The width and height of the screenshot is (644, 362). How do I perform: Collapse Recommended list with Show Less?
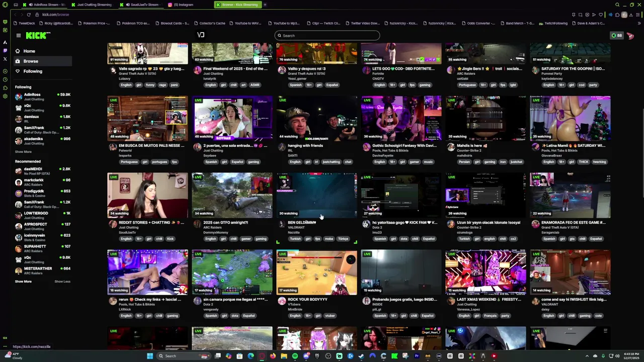[x=62, y=281]
